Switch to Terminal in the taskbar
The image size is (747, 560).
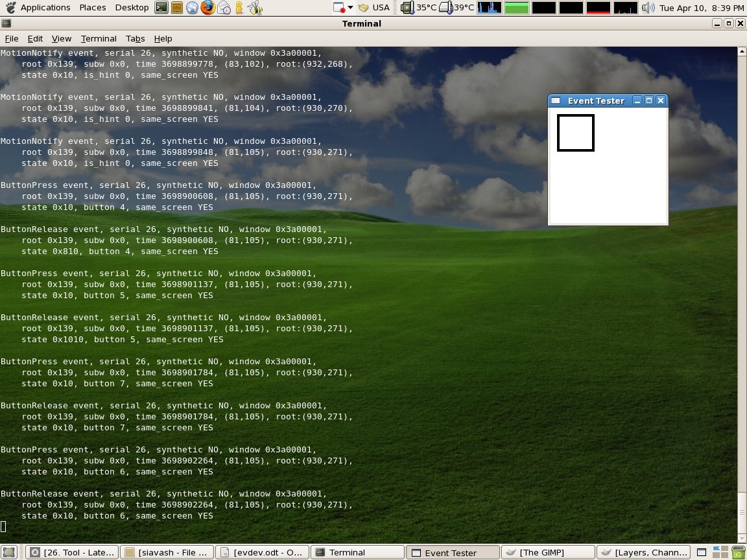(357, 552)
